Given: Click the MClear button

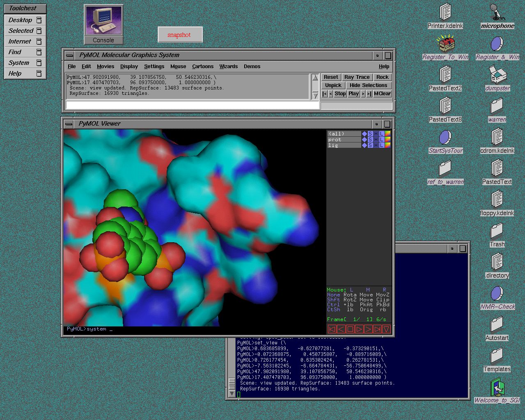Looking at the screenshot, I should click(382, 94).
